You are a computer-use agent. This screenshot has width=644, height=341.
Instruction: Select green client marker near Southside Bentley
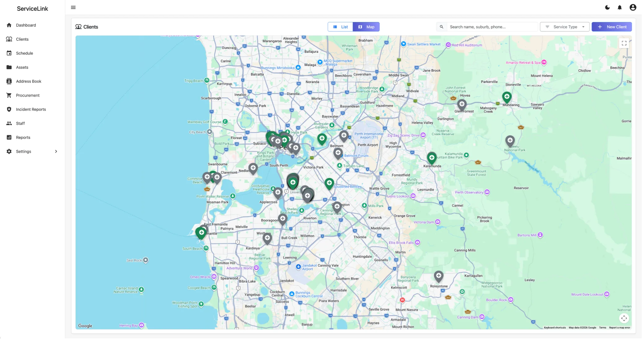click(x=329, y=184)
